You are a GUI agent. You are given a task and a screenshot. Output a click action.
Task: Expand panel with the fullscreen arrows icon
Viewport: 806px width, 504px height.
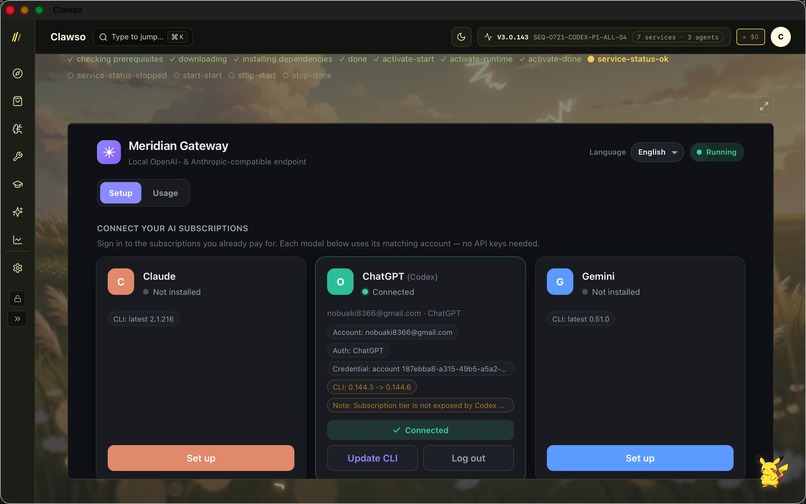click(764, 106)
